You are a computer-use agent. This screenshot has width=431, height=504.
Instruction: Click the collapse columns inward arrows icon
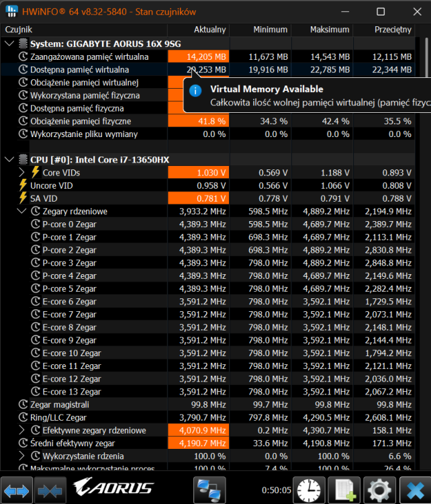pos(50,489)
